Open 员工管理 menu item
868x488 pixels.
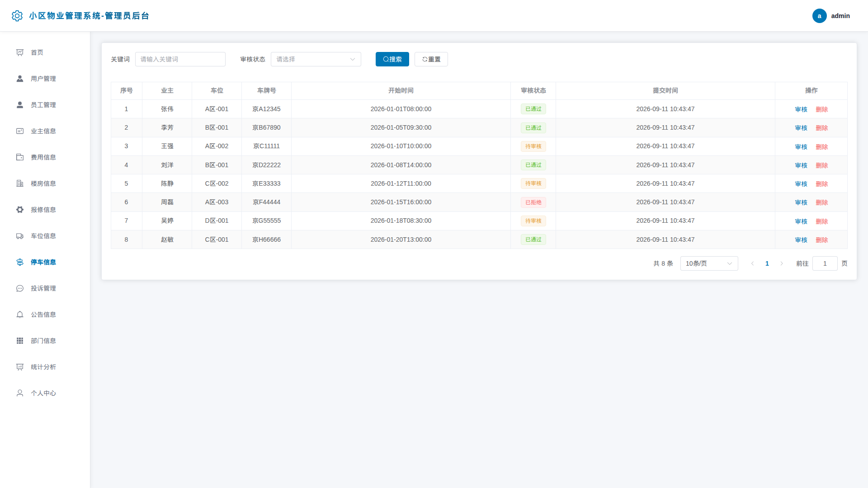point(45,105)
